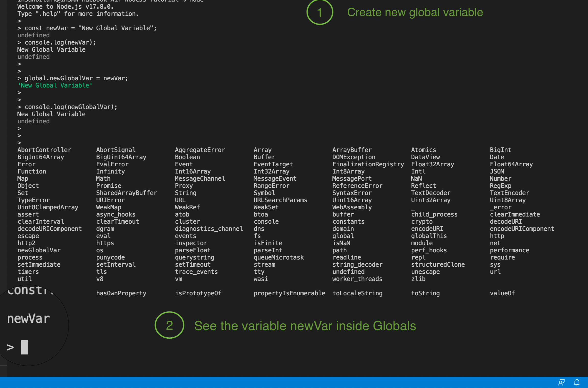This screenshot has height=388, width=588.
Task: Select 'Uint8ClampedArray' entry
Action: [48, 207]
